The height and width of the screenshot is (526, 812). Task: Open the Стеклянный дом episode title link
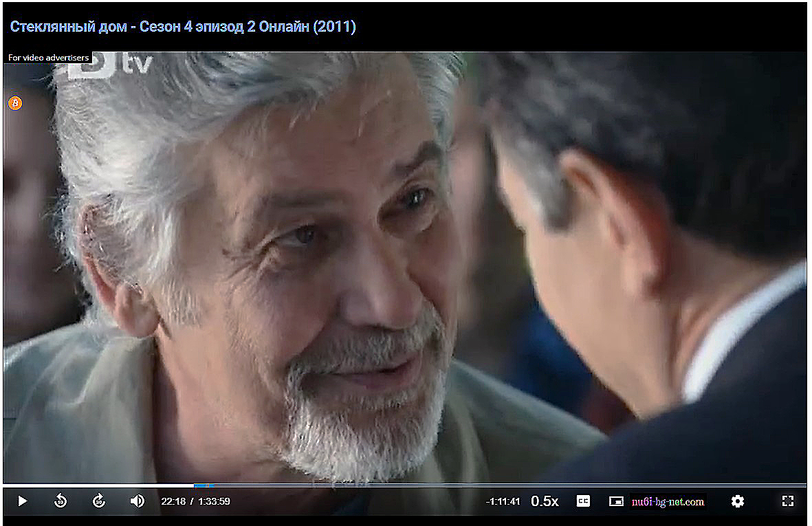(183, 26)
